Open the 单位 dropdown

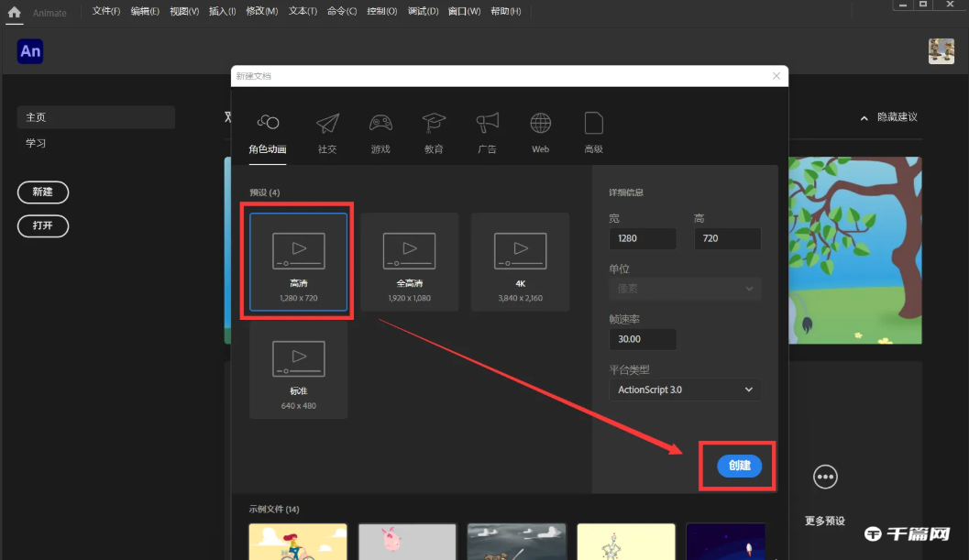(x=684, y=289)
